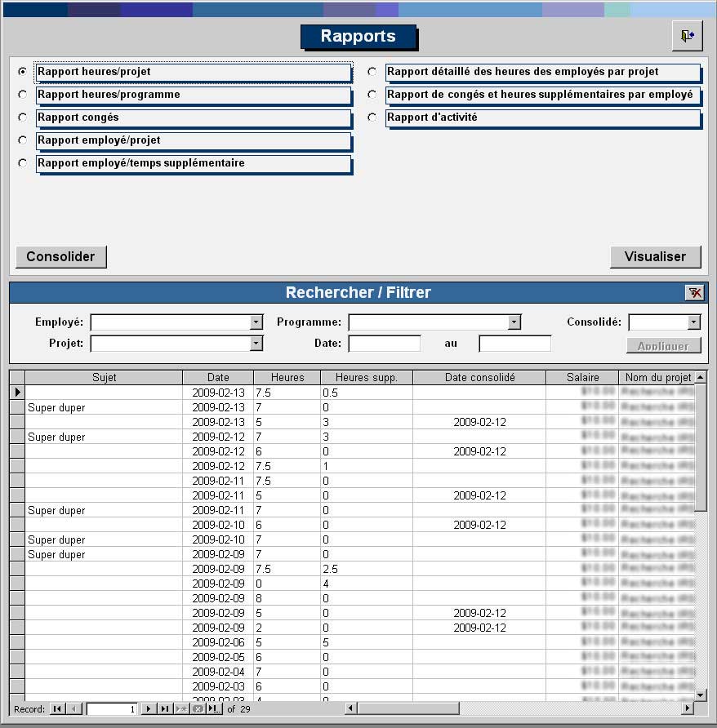Click Date consolidé value in the 2009-02-13 row

479,422
